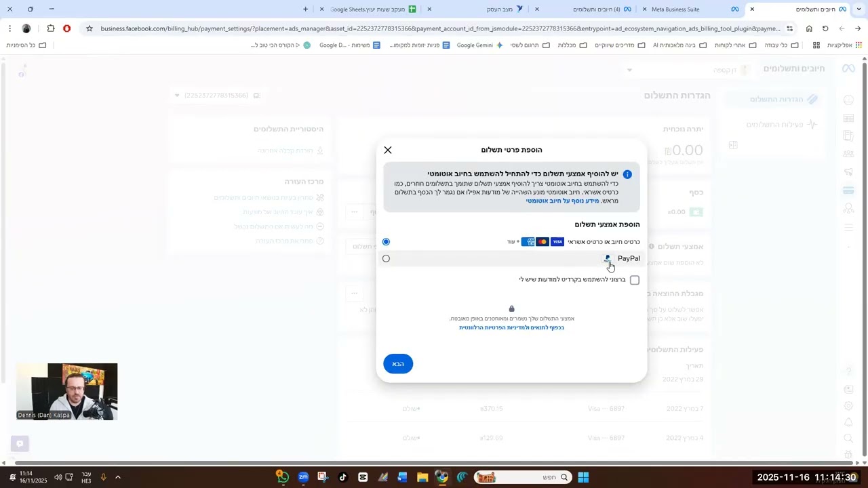This screenshot has width=868, height=488.
Task: Click the Mastercard card icon
Action: 542,242
